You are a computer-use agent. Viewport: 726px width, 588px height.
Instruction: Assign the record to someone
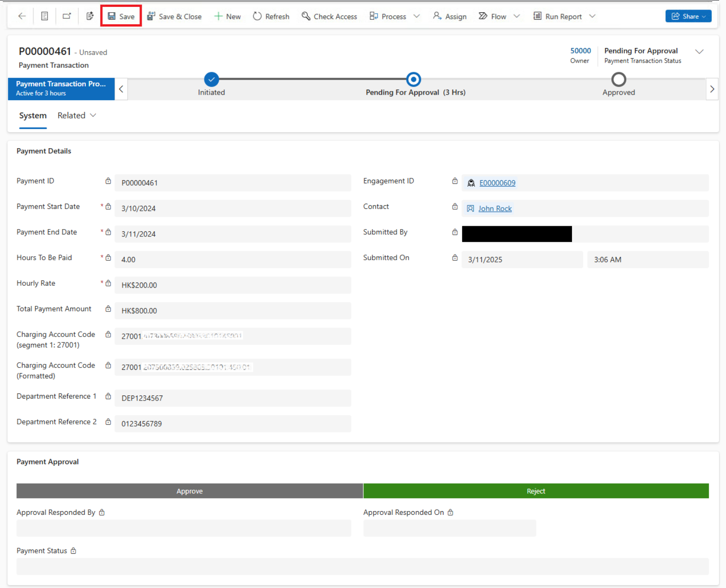449,16
